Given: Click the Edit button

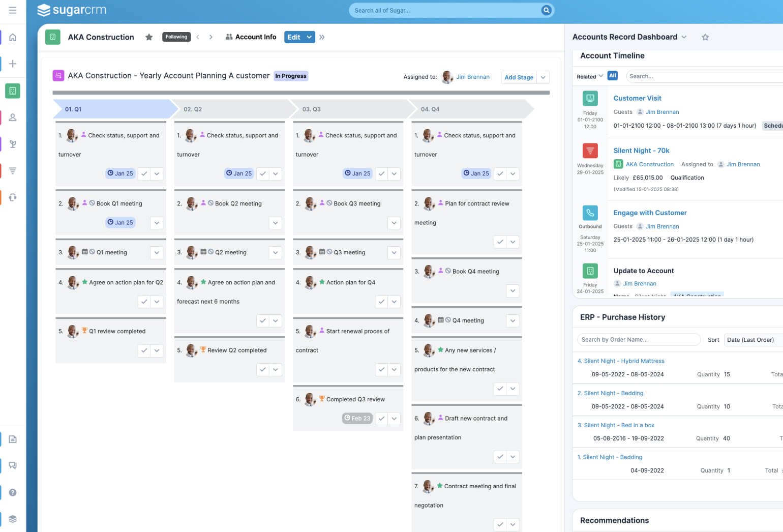Looking at the screenshot, I should click(x=294, y=37).
